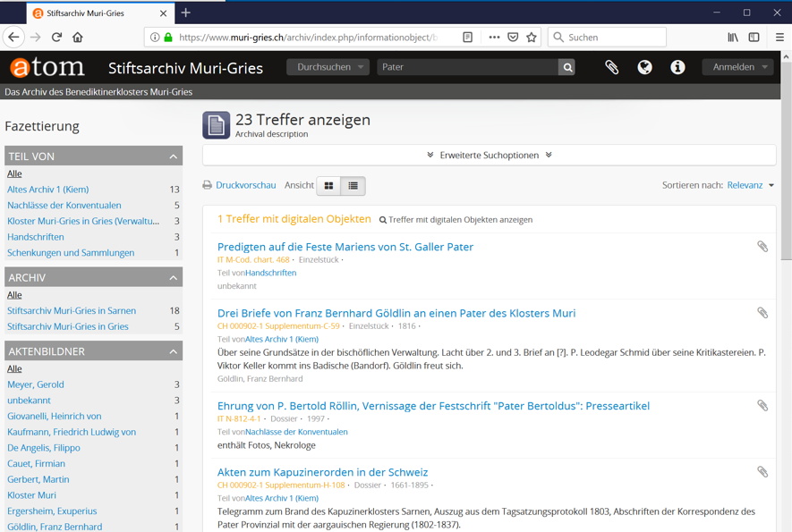Filter by Stiftsarchiv Muri-Gries in Sarnen
Viewport: 792px width, 532px height.
pyautogui.click(x=72, y=310)
